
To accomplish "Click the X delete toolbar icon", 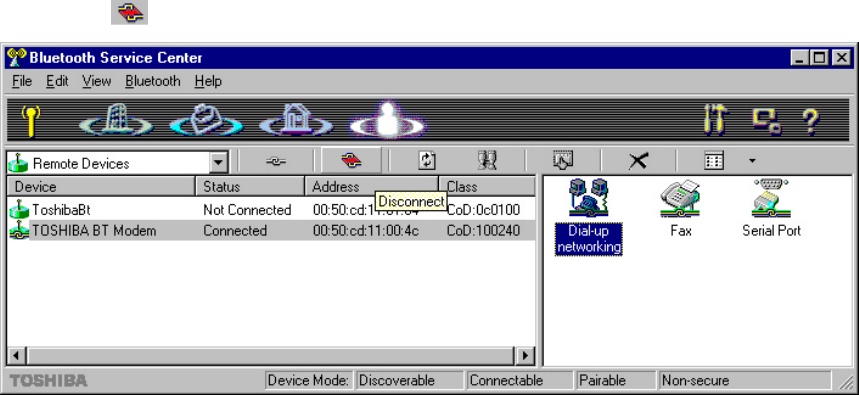I will [638, 161].
